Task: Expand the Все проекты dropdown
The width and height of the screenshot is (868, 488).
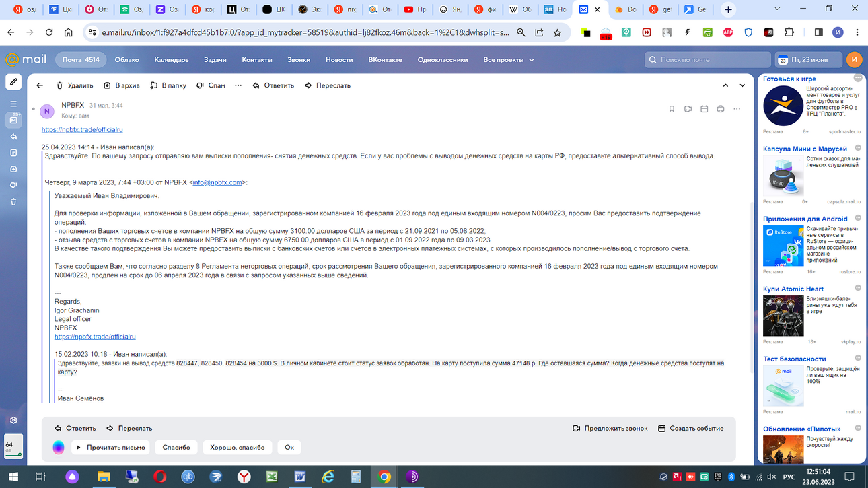Action: pos(509,60)
